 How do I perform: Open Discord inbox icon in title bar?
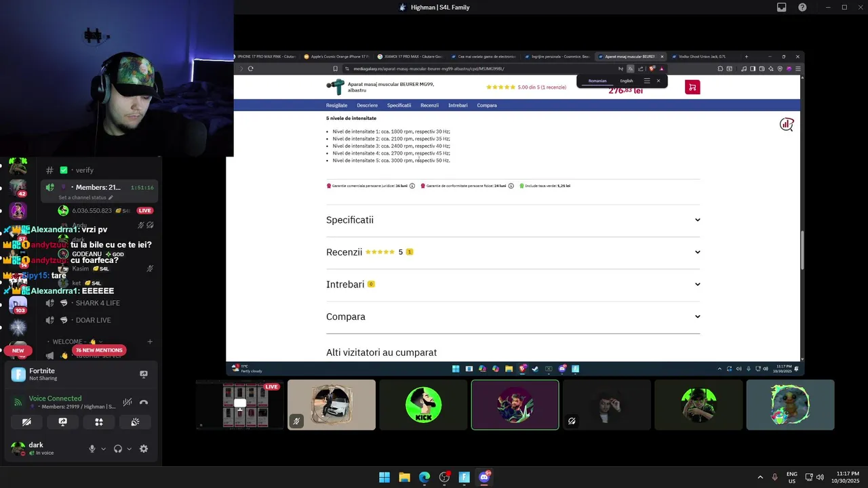[781, 7]
